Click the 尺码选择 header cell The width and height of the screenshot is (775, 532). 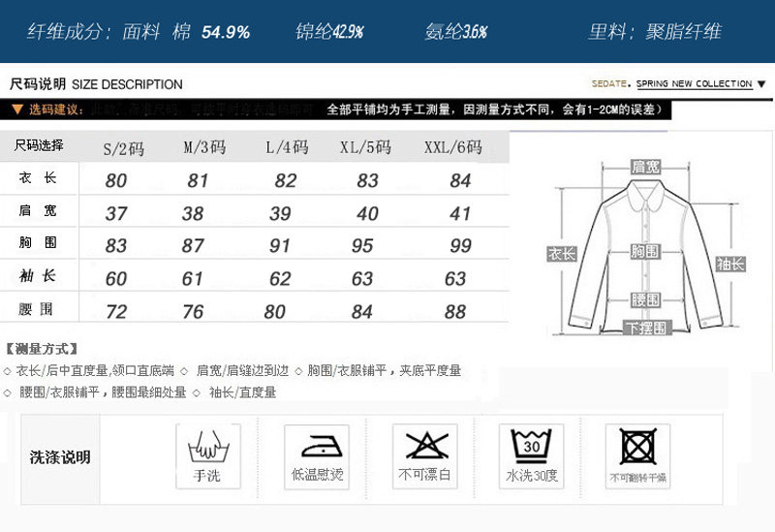(x=39, y=146)
